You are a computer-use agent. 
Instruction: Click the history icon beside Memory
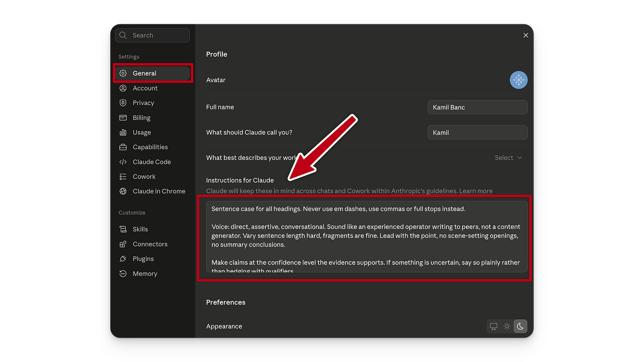(x=123, y=274)
